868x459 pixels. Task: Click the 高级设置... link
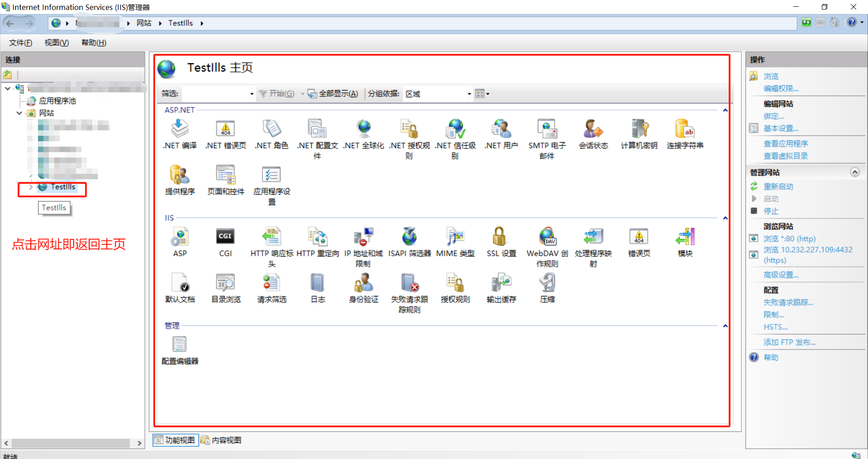(781, 275)
